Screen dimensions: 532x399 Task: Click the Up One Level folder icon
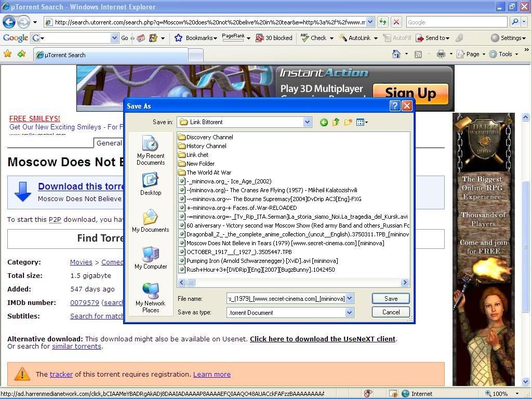[336, 122]
